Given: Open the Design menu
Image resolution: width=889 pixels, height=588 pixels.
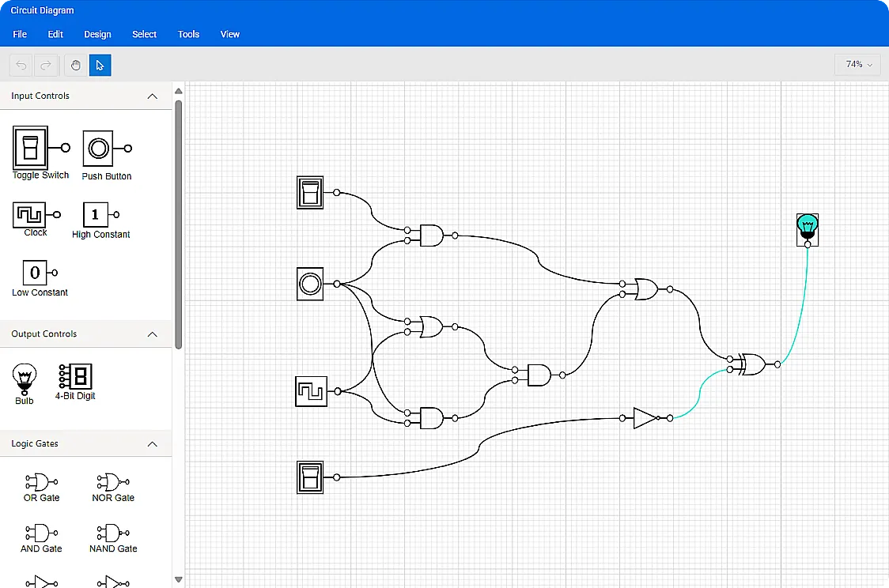Looking at the screenshot, I should (x=97, y=34).
